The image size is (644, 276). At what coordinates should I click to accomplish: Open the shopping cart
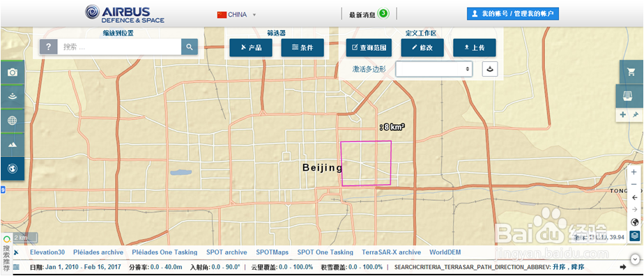click(631, 72)
